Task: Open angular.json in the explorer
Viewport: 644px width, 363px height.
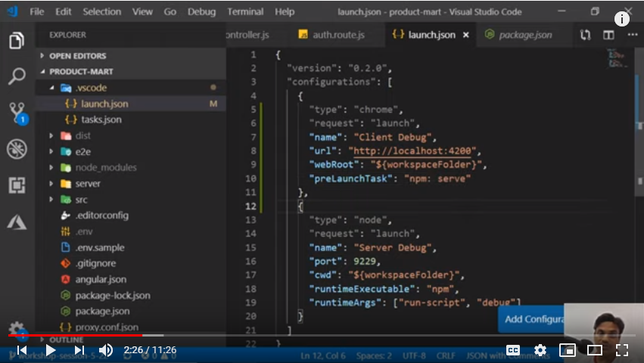Action: pos(101,280)
